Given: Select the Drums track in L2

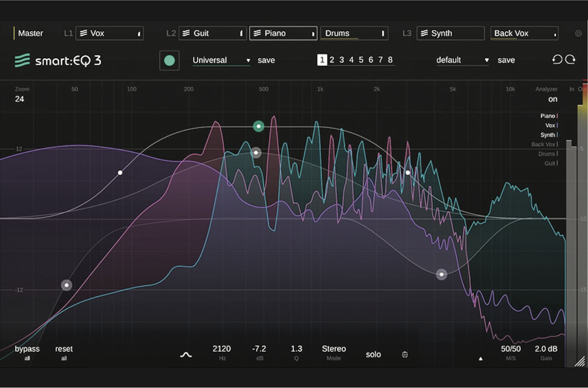Looking at the screenshot, I should [354, 33].
